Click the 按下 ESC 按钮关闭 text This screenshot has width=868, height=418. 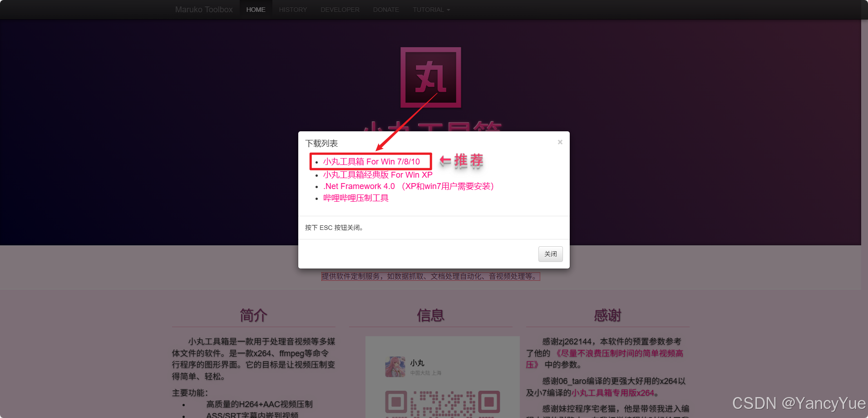coord(334,228)
